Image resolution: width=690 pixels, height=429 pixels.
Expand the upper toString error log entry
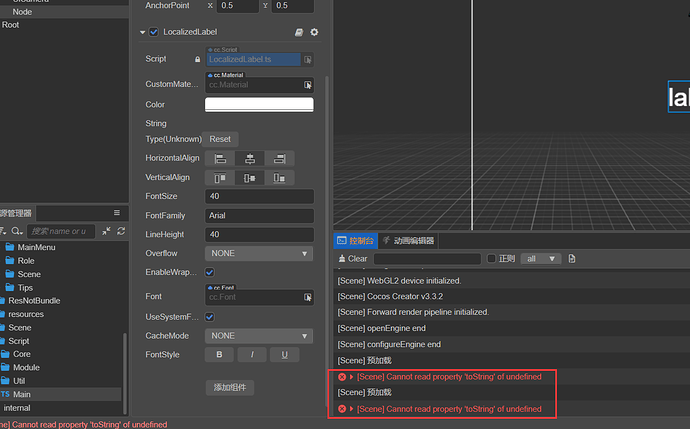352,377
